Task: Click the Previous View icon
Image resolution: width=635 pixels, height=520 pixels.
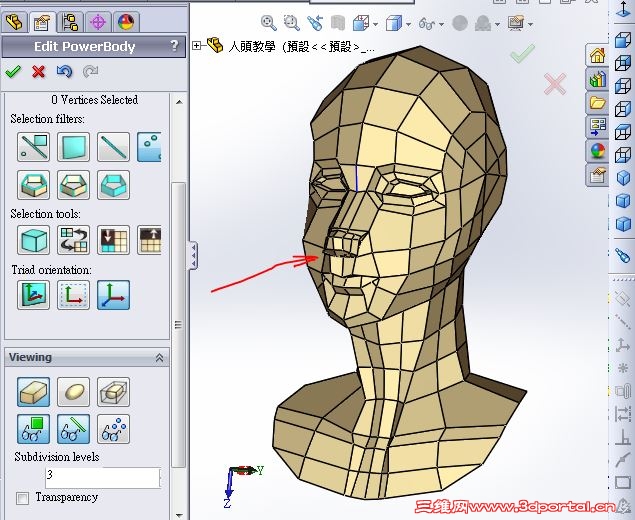Action: pyautogui.click(x=315, y=23)
